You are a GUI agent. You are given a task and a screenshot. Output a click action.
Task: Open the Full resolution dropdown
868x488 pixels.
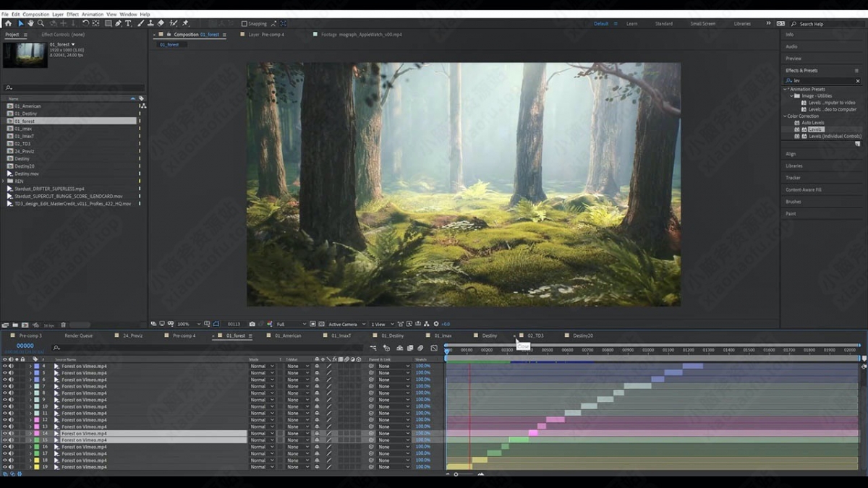[x=290, y=324]
